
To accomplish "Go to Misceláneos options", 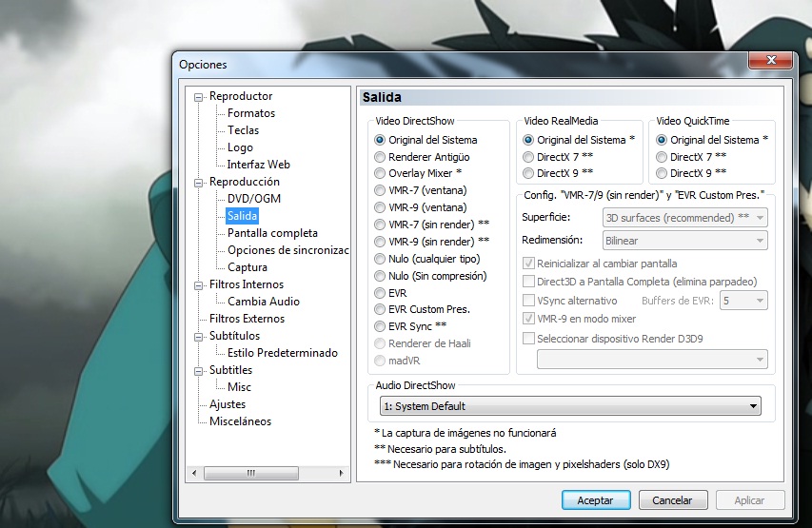I will 240,421.
